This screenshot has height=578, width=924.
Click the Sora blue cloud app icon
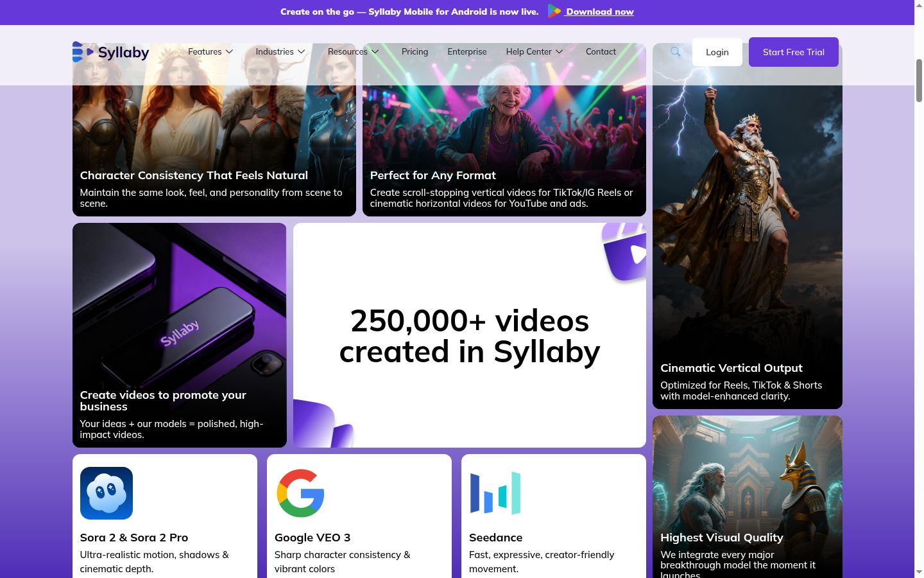[x=107, y=493]
